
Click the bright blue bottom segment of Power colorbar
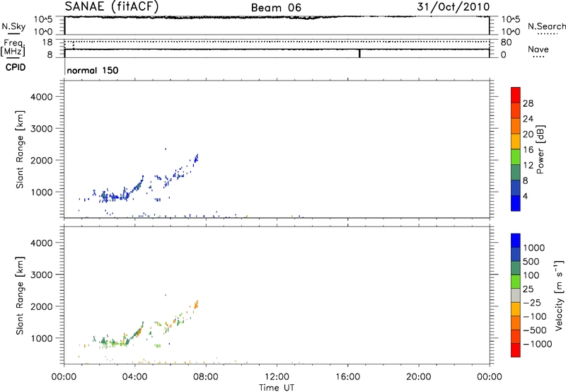516,203
